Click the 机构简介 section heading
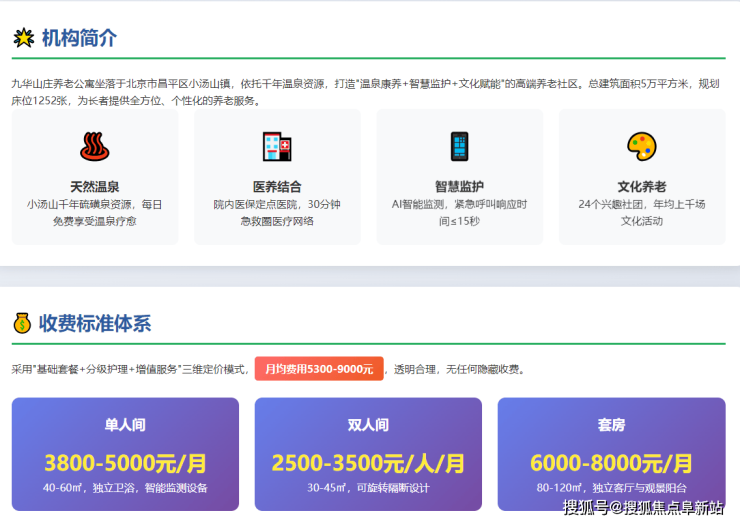The image size is (740, 524). (x=79, y=39)
